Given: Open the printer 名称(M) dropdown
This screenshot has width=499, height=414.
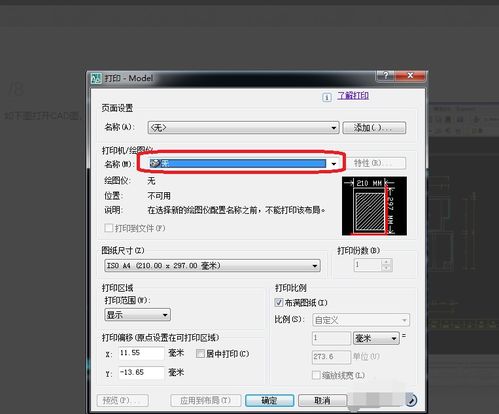Looking at the screenshot, I should tap(243, 163).
